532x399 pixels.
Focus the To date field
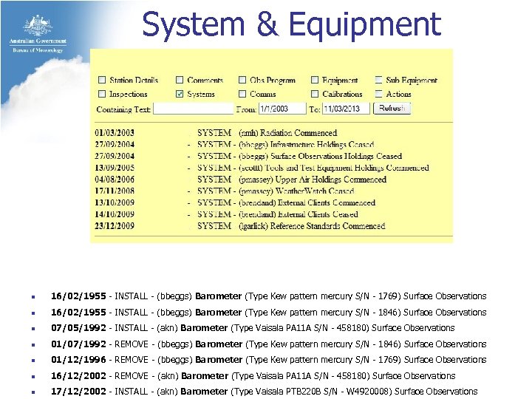(346, 109)
